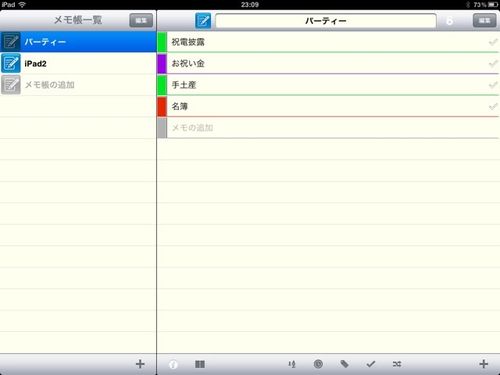Click gray color tag of メモの追加 row
Viewport: 500px width, 375px height.
162,128
